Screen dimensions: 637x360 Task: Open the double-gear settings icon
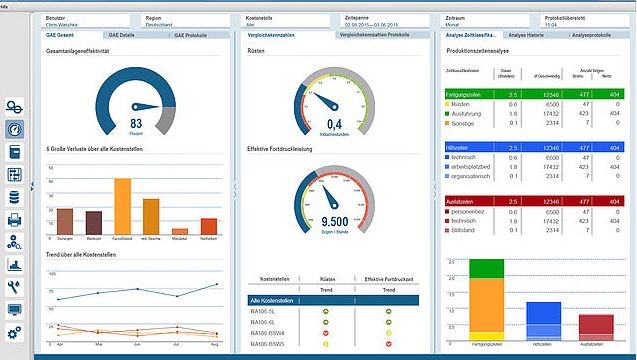(x=14, y=333)
